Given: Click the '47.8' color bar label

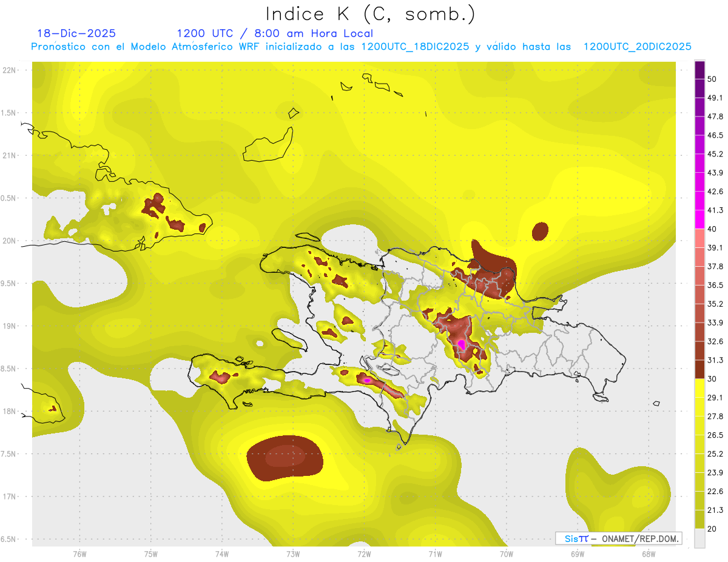Looking at the screenshot, I should click(715, 116).
